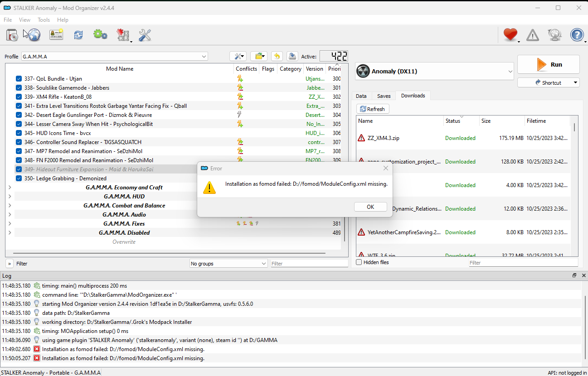Uncheck the 337- QoL Bundle - Utjan mod
Image resolution: width=588 pixels, height=376 pixels.
click(19, 78)
